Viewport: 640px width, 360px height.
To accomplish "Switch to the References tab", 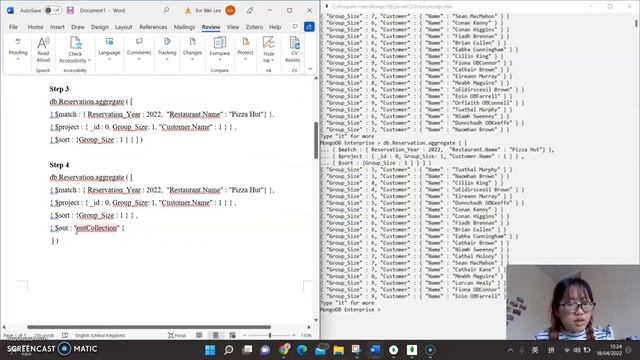I will point(153,27).
